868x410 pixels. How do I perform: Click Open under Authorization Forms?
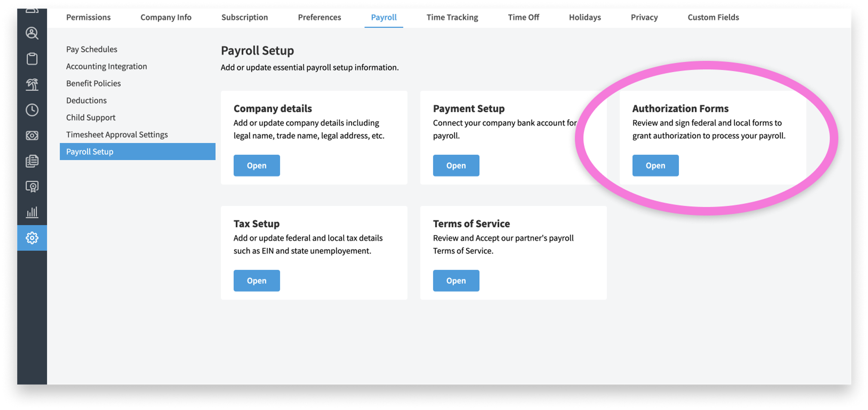coord(655,165)
